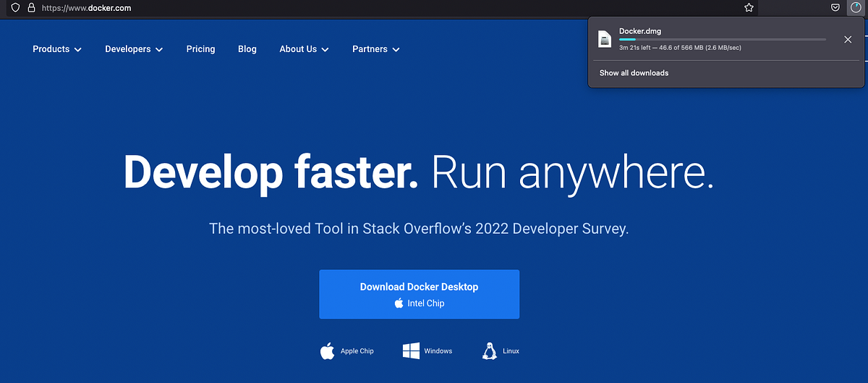
Task: Click the downloads progress toolbar icon
Action: click(x=856, y=7)
